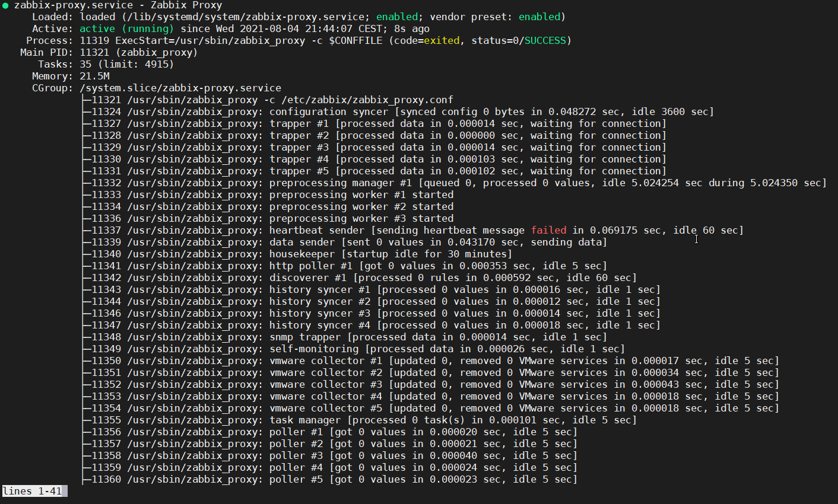Image resolution: width=838 pixels, height=504 pixels.
Task: Select the 'poller #4' process line
Action: click(330, 468)
